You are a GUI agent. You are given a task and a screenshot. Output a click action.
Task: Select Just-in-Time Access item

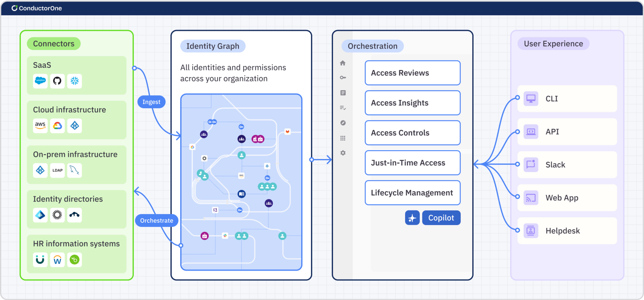click(412, 163)
